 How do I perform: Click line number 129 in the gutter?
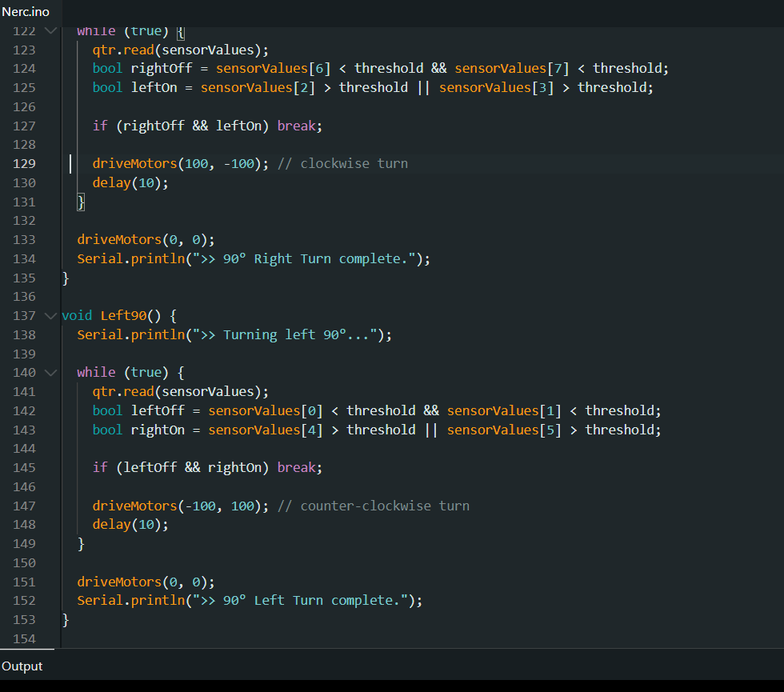pyautogui.click(x=24, y=163)
